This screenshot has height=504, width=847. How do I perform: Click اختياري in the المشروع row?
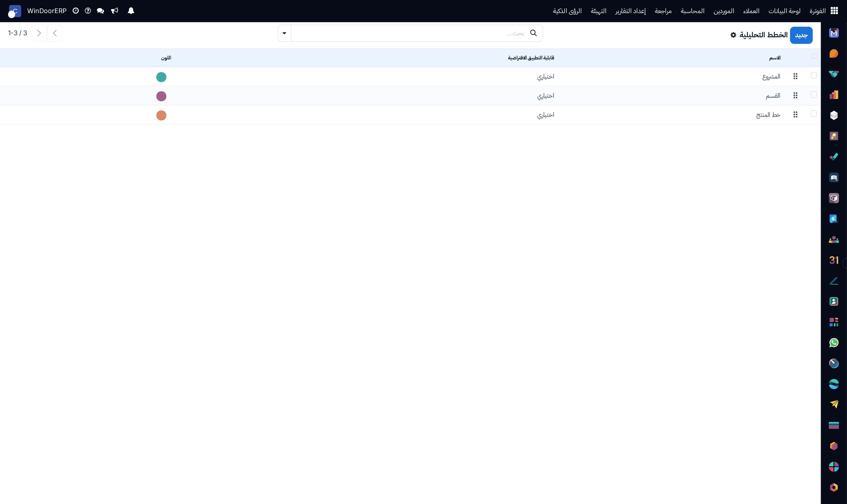tap(546, 77)
